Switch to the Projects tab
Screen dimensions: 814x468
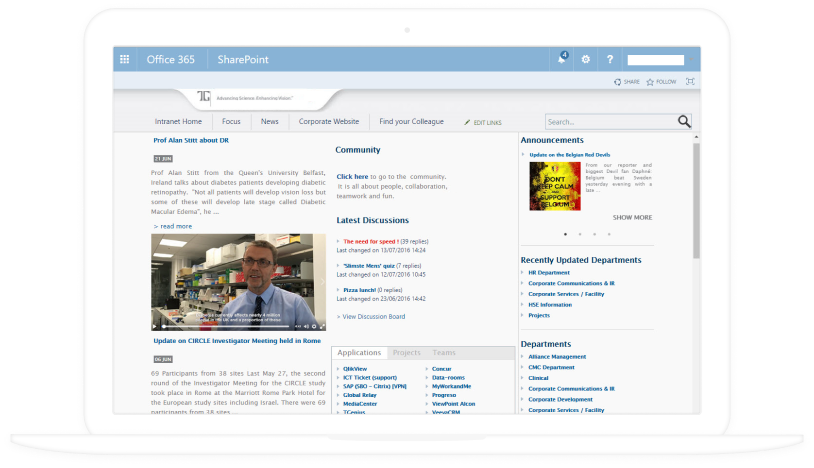coord(406,353)
